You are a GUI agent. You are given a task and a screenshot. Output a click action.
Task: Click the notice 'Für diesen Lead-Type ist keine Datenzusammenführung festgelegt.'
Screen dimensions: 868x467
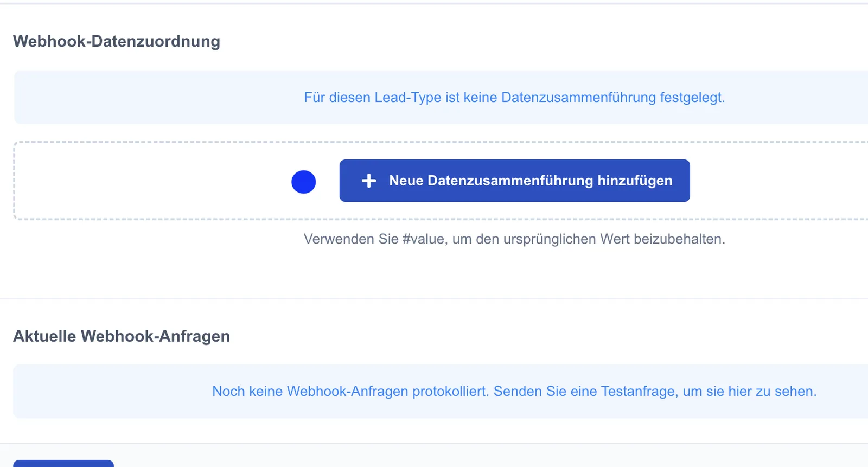click(x=514, y=97)
